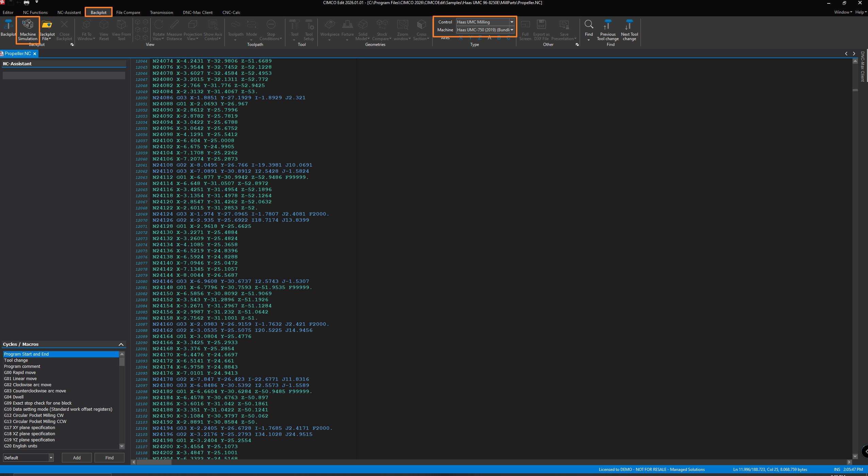
Task: Jump to Next Tool change
Action: click(629, 29)
